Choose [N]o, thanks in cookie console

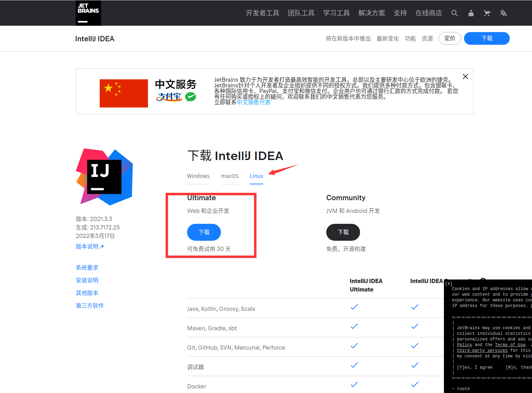coord(519,367)
